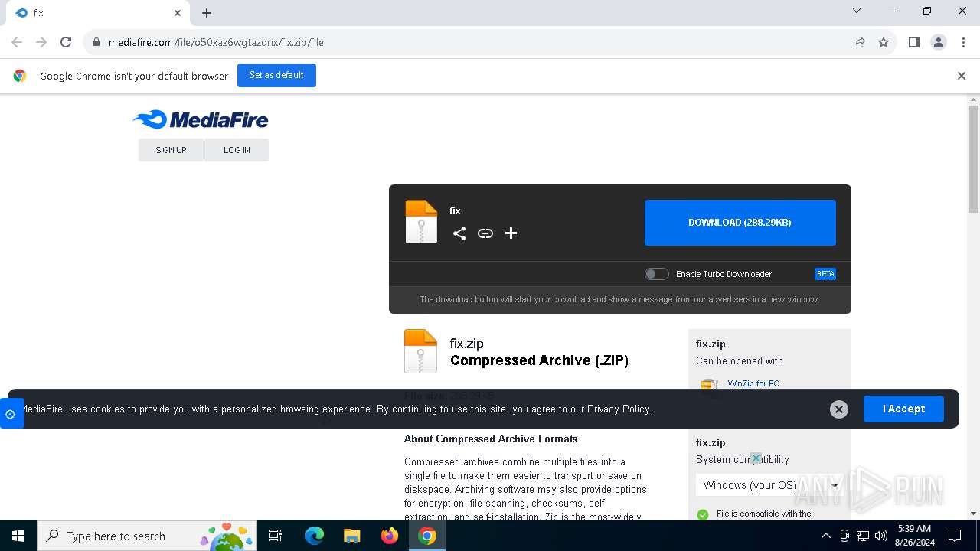Open the operating system dropdown
Screen dimensions: 980x551
[769, 485]
